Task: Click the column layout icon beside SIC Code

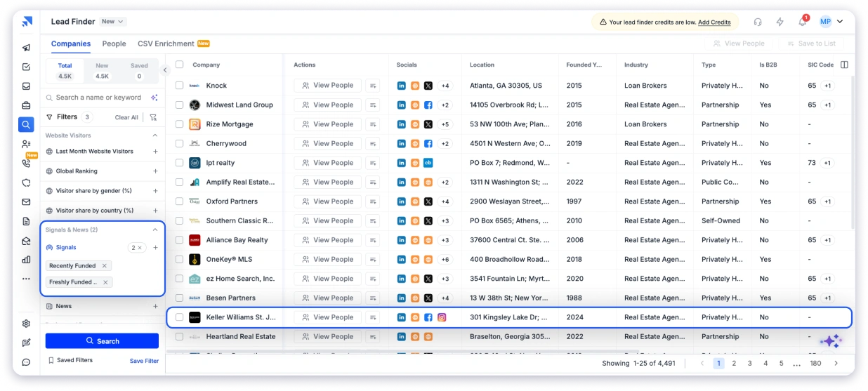Action: 844,65
